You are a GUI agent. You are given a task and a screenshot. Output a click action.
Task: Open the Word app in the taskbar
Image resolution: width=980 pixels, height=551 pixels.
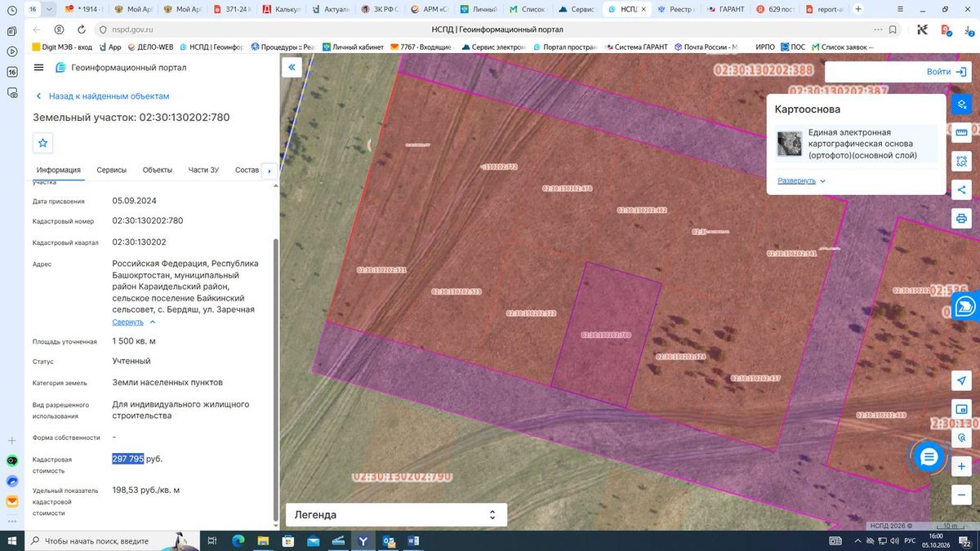412,540
